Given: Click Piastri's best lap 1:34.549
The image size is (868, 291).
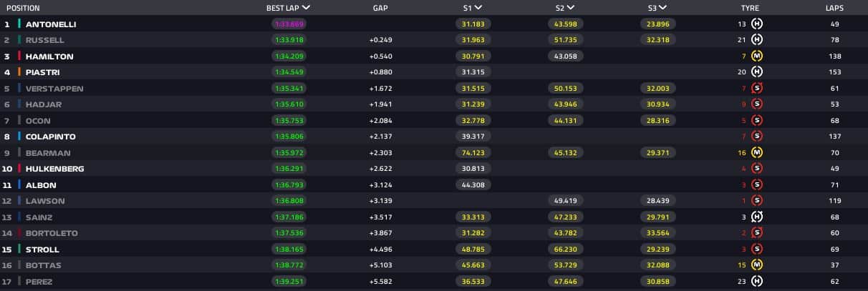Looking at the screenshot, I should [288, 72].
